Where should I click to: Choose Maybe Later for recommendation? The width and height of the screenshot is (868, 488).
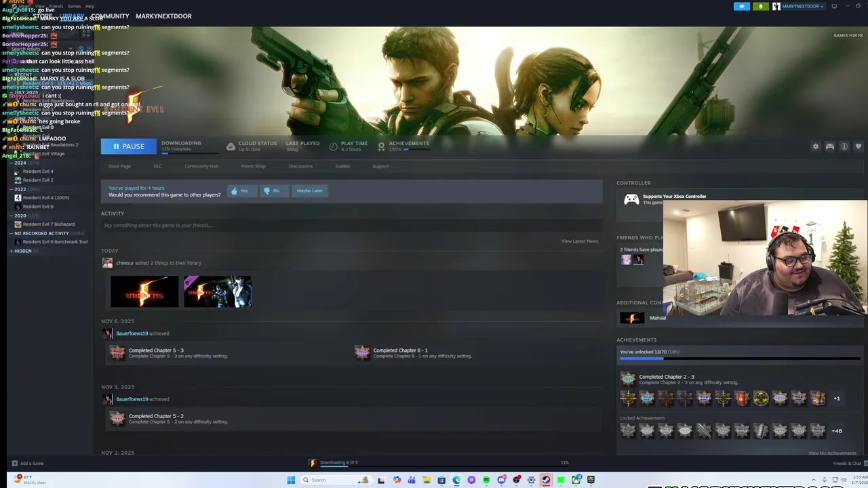(x=309, y=190)
